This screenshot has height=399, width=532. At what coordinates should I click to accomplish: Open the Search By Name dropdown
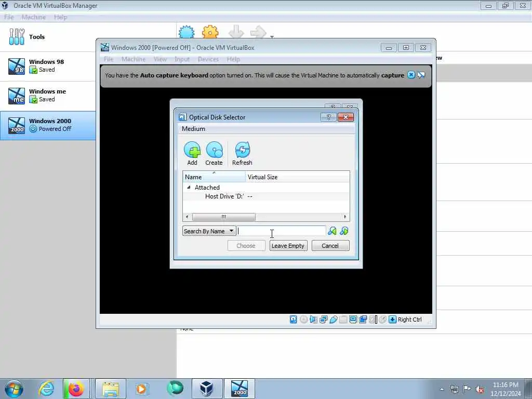pyautogui.click(x=209, y=231)
